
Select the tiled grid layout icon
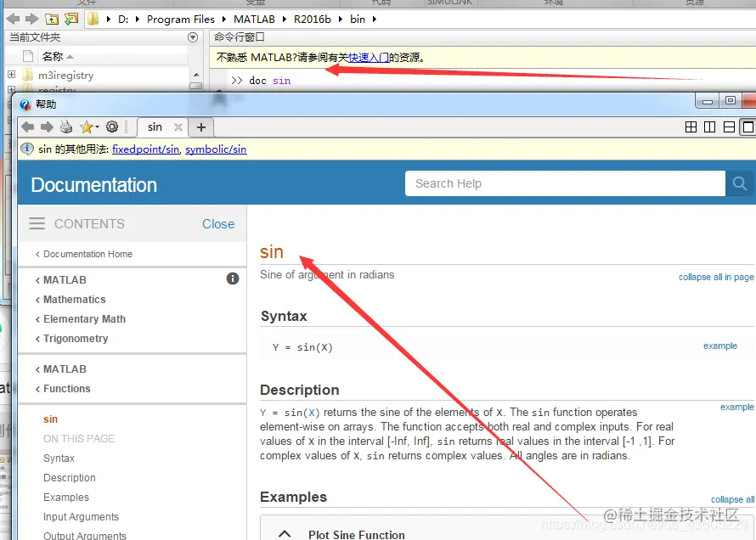tap(691, 127)
